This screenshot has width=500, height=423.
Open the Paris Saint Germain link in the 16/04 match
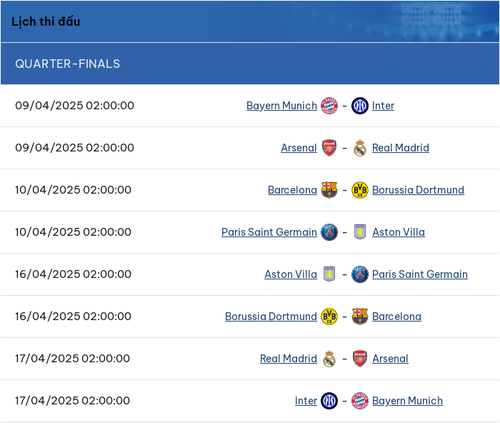point(420,274)
